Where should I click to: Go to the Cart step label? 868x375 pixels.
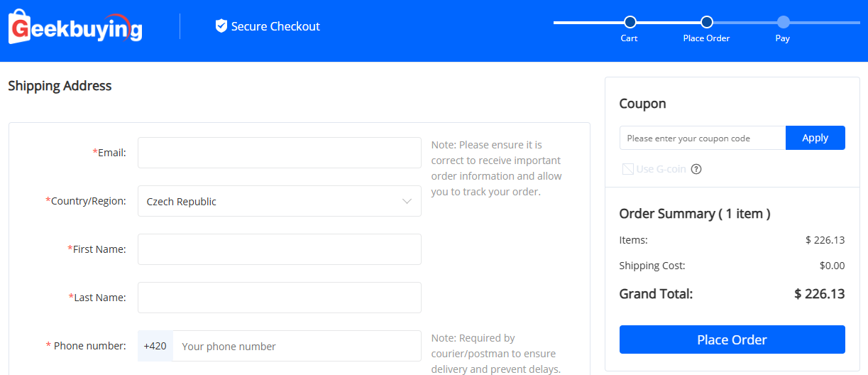click(x=629, y=38)
